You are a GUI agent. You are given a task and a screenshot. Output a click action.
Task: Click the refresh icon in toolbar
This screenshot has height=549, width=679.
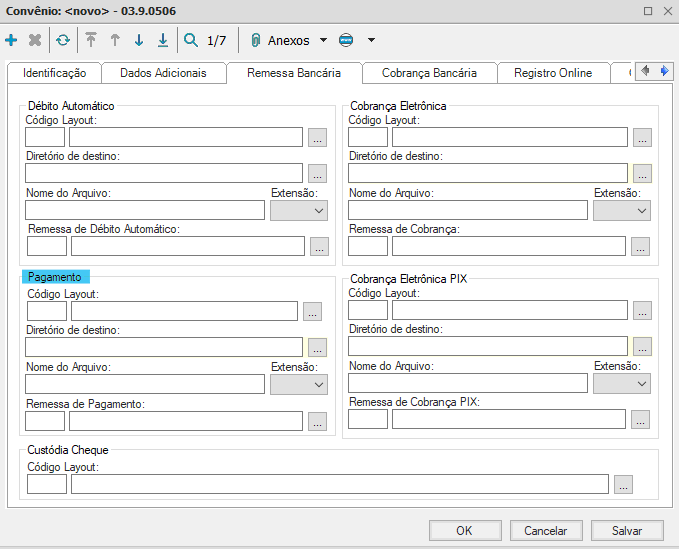pos(63,41)
